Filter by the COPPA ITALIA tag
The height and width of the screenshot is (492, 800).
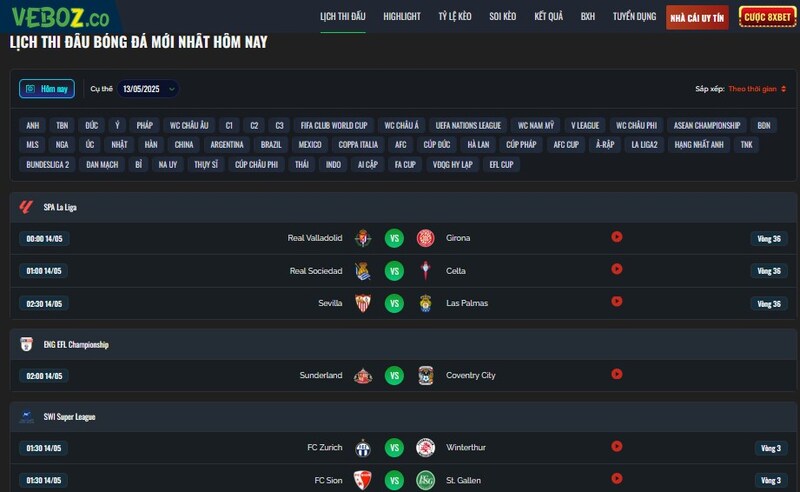358,145
